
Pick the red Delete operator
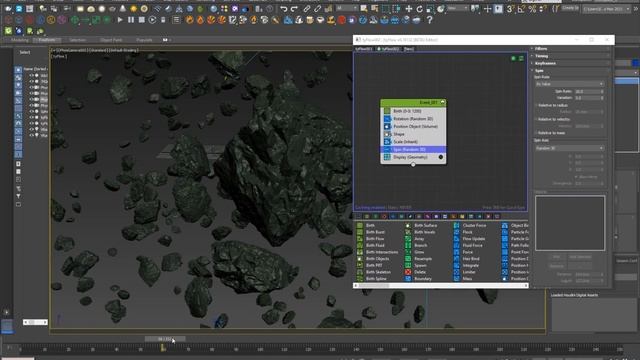[419, 272]
